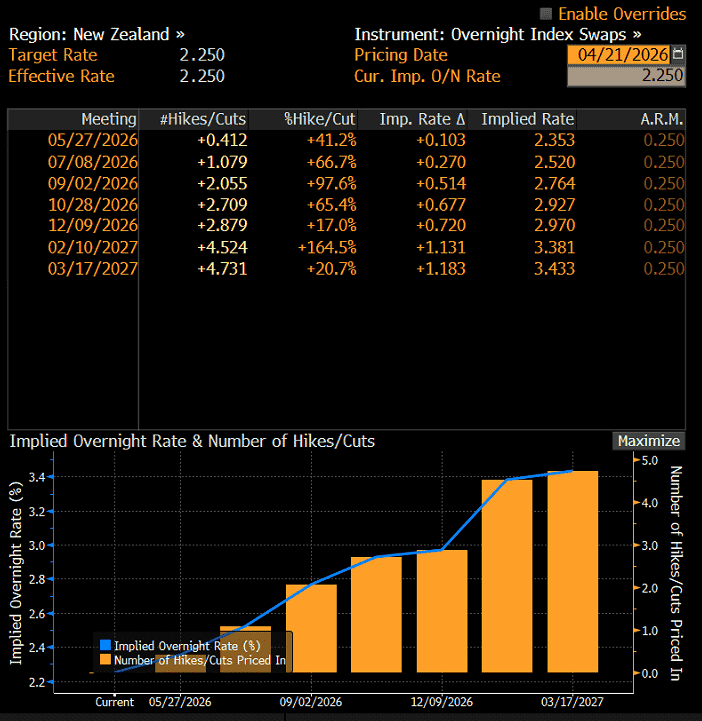The image size is (702, 721).
Task: Maximize the implied rate chart
Action: pos(649,441)
